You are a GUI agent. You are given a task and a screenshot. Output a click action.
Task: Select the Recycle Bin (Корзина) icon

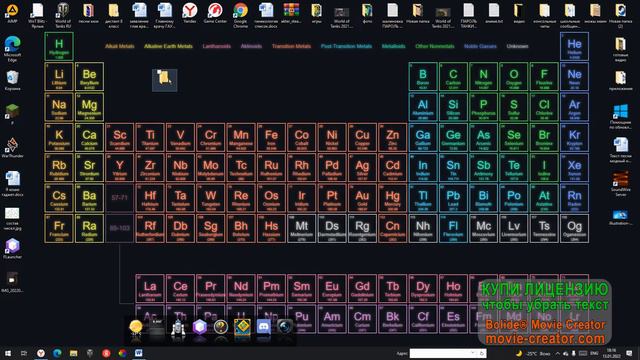pos(12,80)
